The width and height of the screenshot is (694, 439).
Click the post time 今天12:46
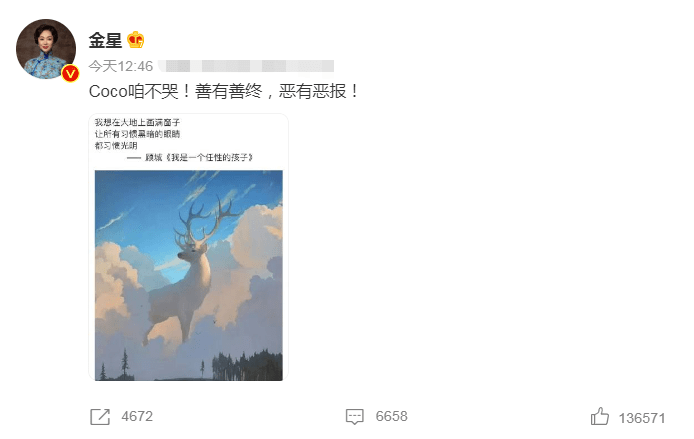pos(121,66)
